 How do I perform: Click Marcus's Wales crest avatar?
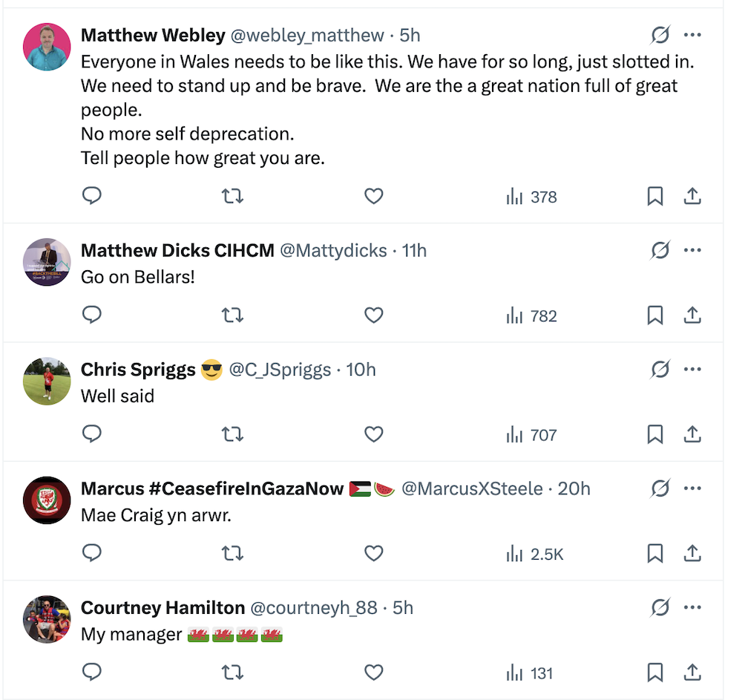coord(47,500)
